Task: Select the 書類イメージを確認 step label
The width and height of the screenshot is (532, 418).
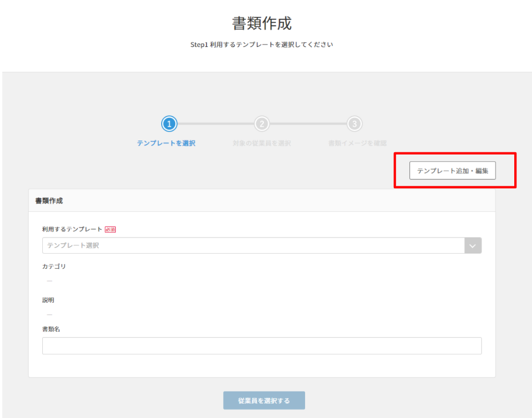Action: tap(357, 143)
